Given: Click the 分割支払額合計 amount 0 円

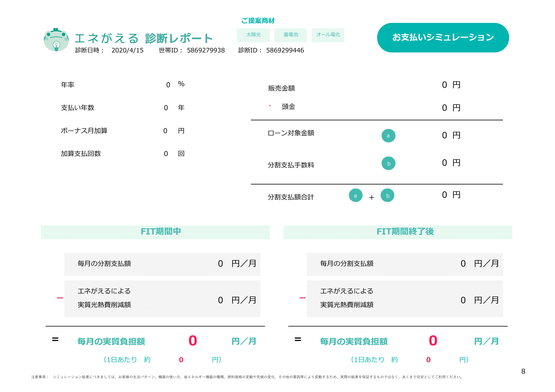Looking at the screenshot, I should [x=451, y=195].
